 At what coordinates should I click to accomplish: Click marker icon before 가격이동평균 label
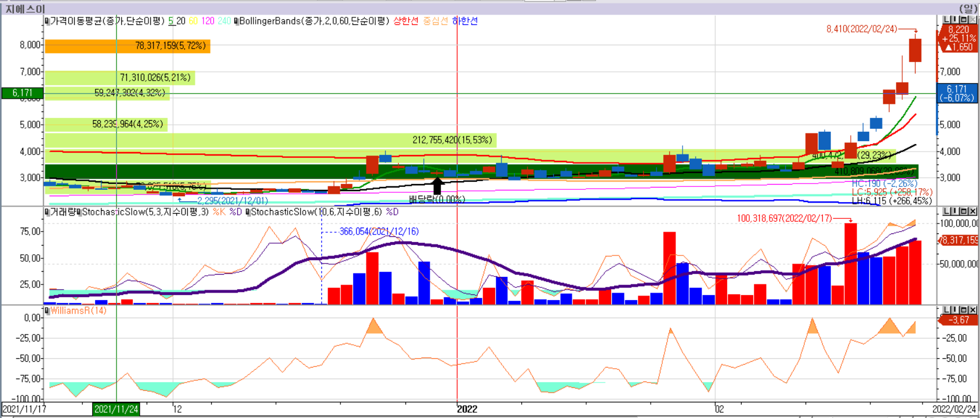coord(47,21)
